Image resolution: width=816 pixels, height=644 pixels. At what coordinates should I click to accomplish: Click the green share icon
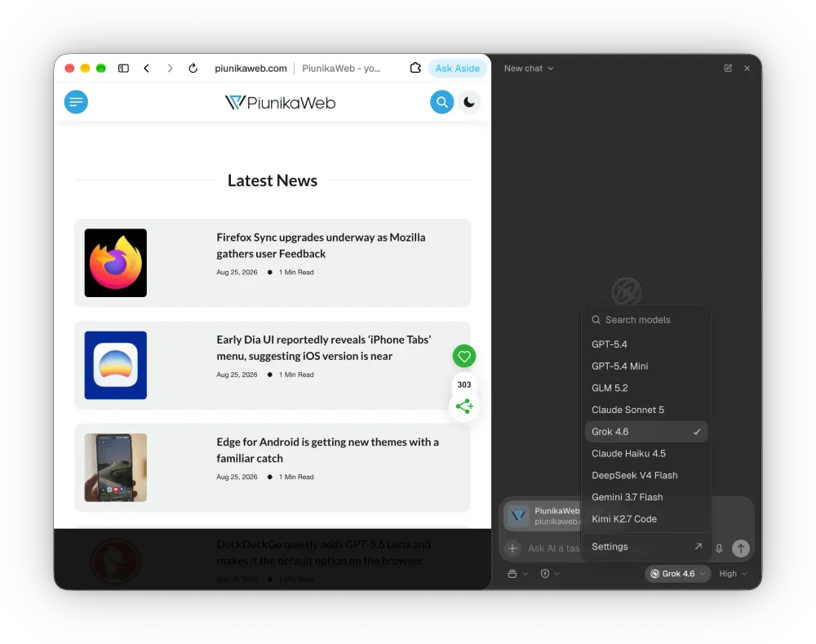point(464,406)
